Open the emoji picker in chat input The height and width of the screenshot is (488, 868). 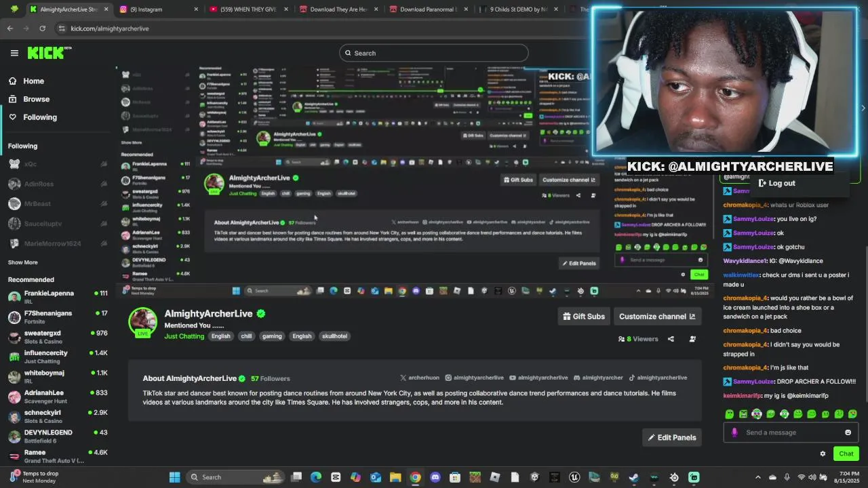click(x=848, y=432)
